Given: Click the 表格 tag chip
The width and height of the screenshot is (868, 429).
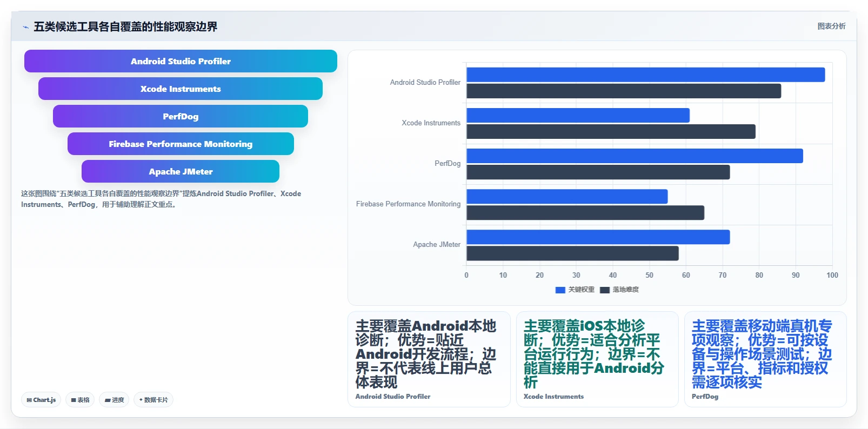Looking at the screenshot, I should click(x=80, y=400).
